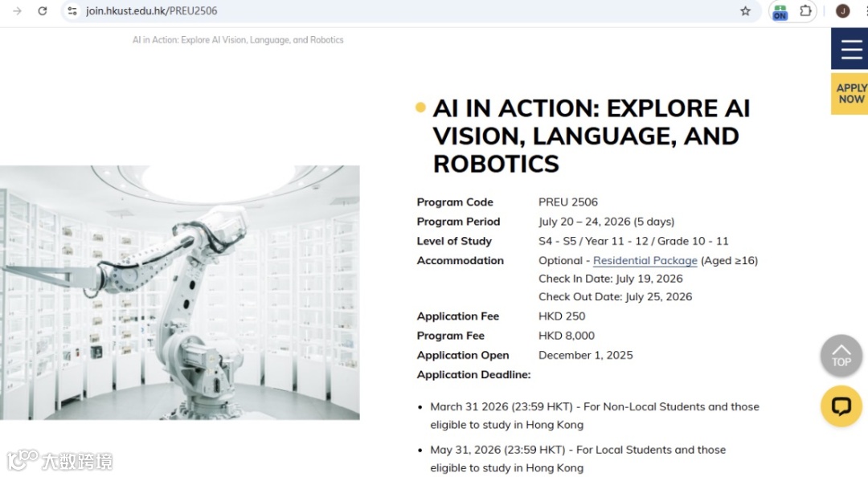Click the Accommodation label
The height and width of the screenshot is (477, 868).
coord(460,261)
